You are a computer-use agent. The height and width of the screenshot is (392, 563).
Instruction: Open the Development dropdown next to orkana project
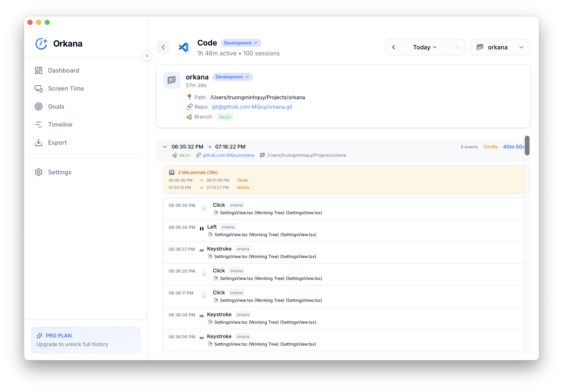click(232, 77)
